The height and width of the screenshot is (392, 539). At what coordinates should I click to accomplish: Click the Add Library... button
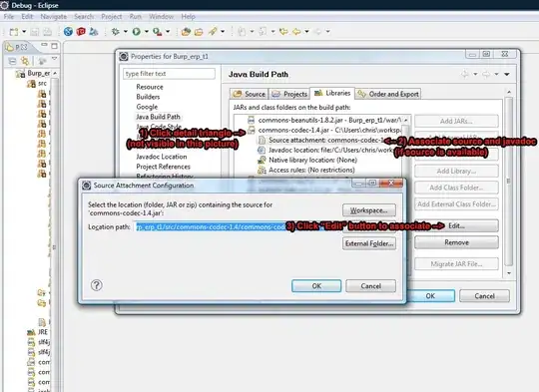(456, 172)
